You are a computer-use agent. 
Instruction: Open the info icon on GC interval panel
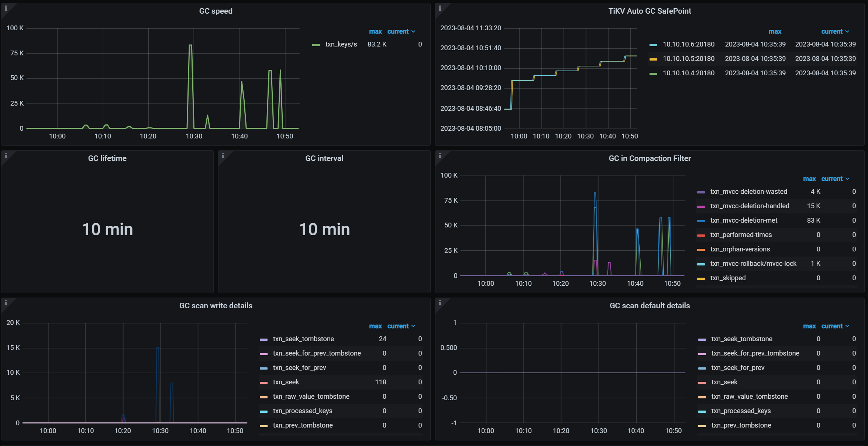point(223,155)
